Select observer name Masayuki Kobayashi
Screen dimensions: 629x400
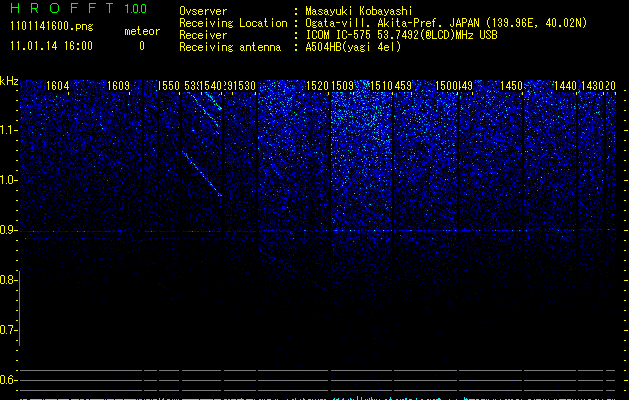[x=359, y=11]
